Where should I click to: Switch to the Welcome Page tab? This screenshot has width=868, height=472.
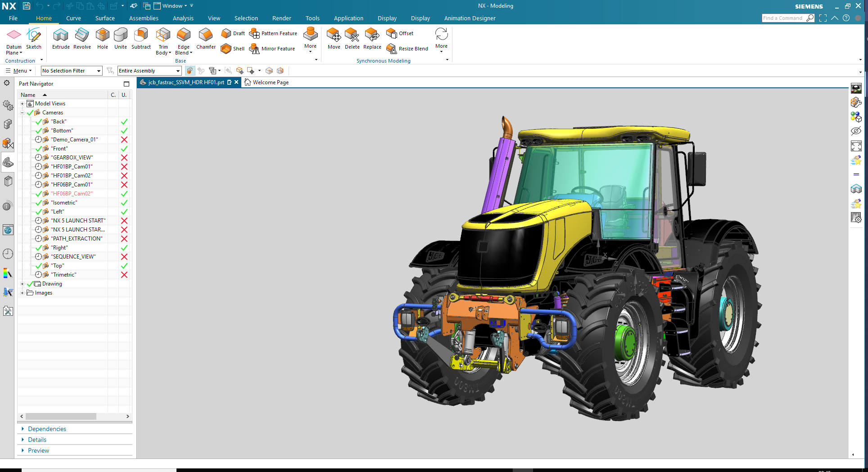pyautogui.click(x=270, y=82)
